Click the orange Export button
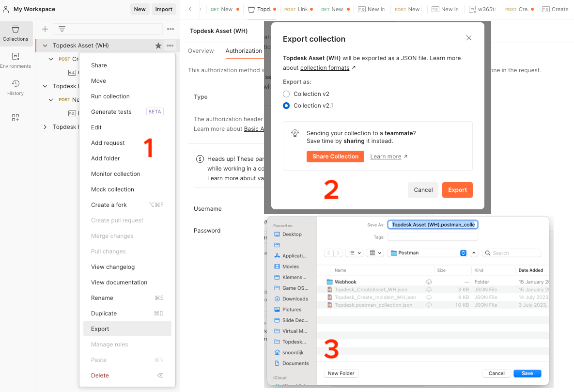This screenshot has width=574, height=392. [x=457, y=190]
